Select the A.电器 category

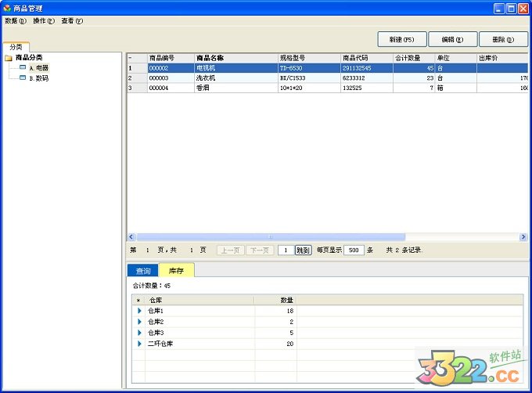pos(38,68)
